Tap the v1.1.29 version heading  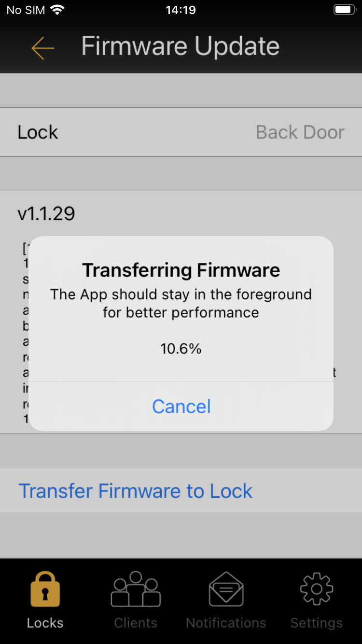tap(46, 214)
